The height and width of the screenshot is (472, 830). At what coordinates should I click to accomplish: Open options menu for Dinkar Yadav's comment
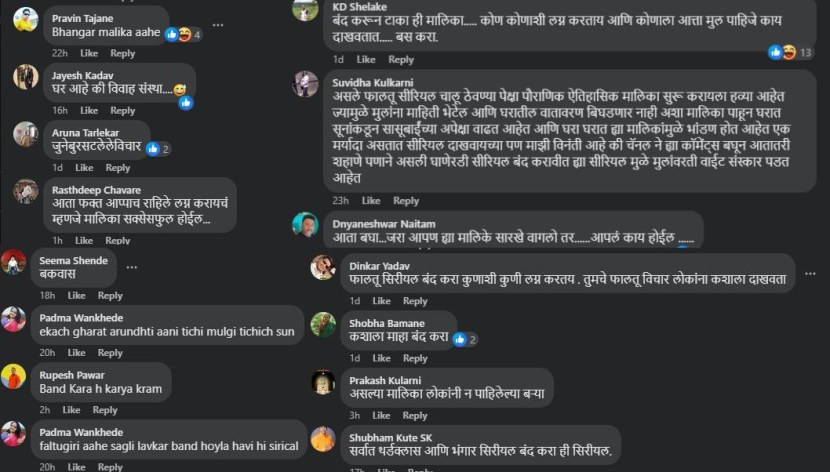810,274
